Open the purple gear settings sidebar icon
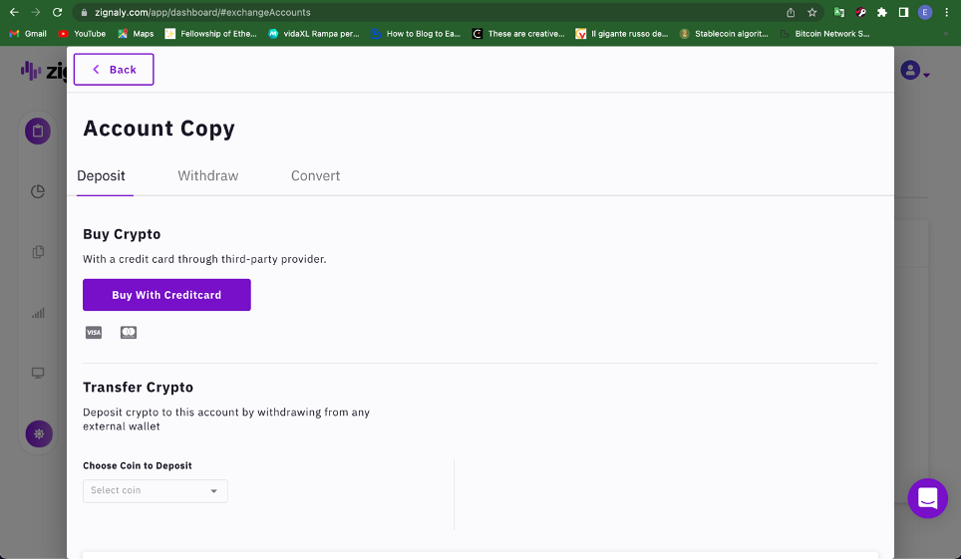The image size is (961, 560). point(39,433)
